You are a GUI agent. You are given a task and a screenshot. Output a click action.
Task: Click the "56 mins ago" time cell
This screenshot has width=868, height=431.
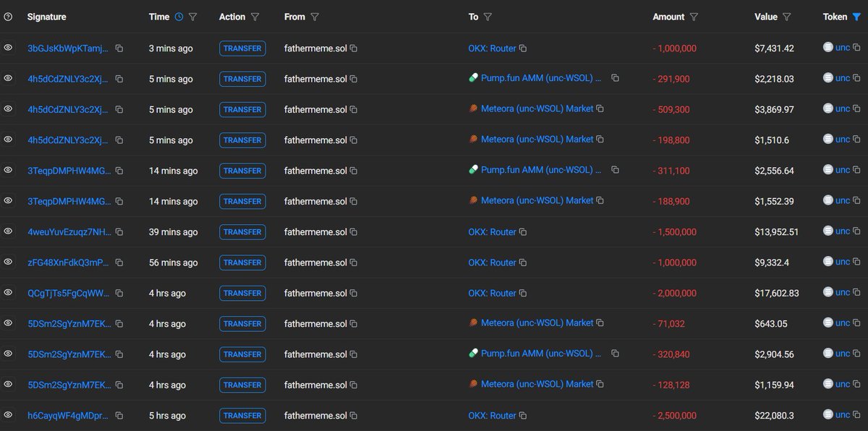point(173,263)
